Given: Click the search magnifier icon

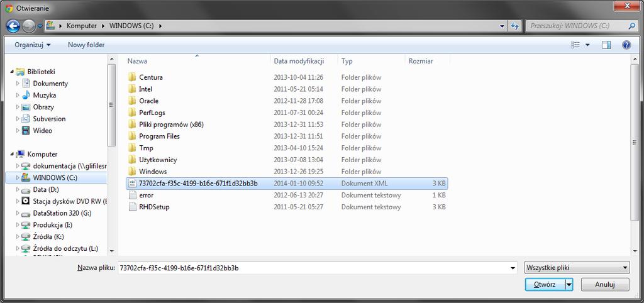Looking at the screenshot, I should [631, 25].
